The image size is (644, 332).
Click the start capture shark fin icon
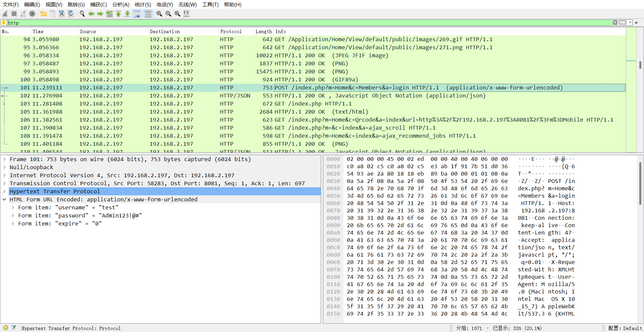click(x=5, y=14)
